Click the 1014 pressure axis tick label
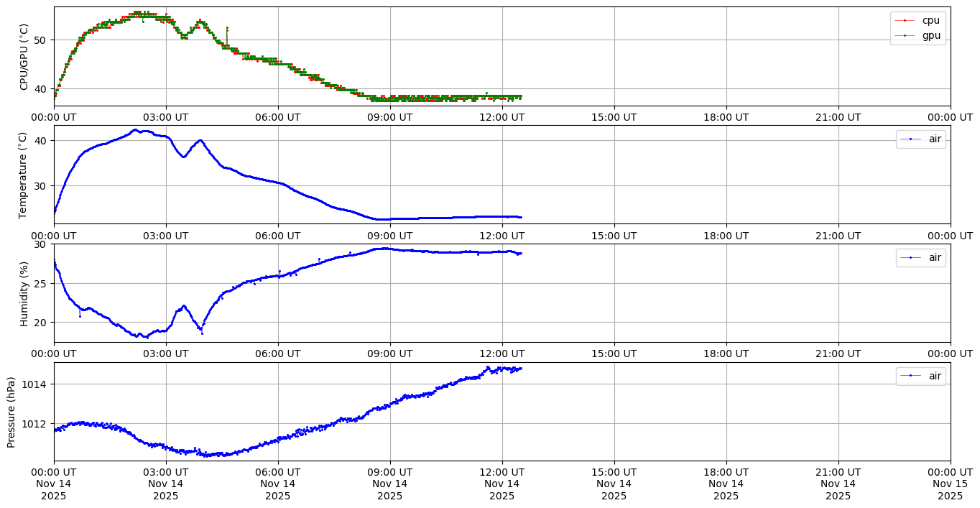This screenshot has width=980, height=508. click(x=36, y=384)
